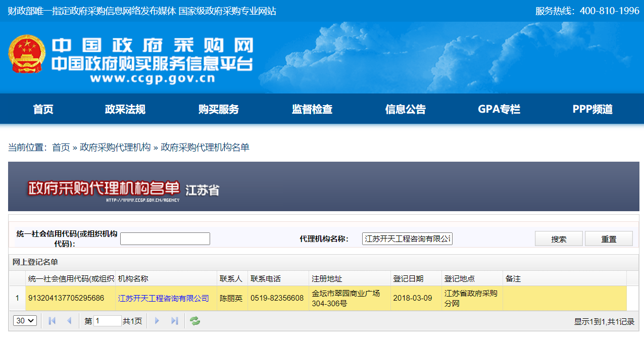Go to previous page of results
644x337 pixels.
(x=69, y=321)
